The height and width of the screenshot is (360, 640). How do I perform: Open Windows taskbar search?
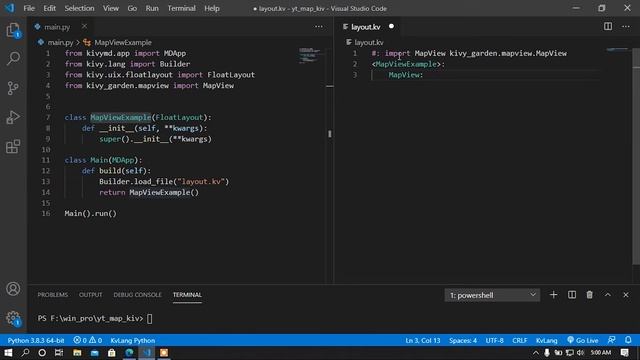click(x=25, y=353)
